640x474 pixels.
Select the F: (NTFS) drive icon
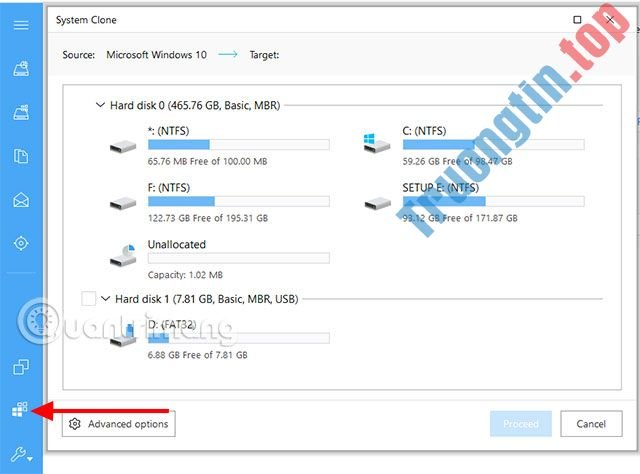click(x=123, y=203)
